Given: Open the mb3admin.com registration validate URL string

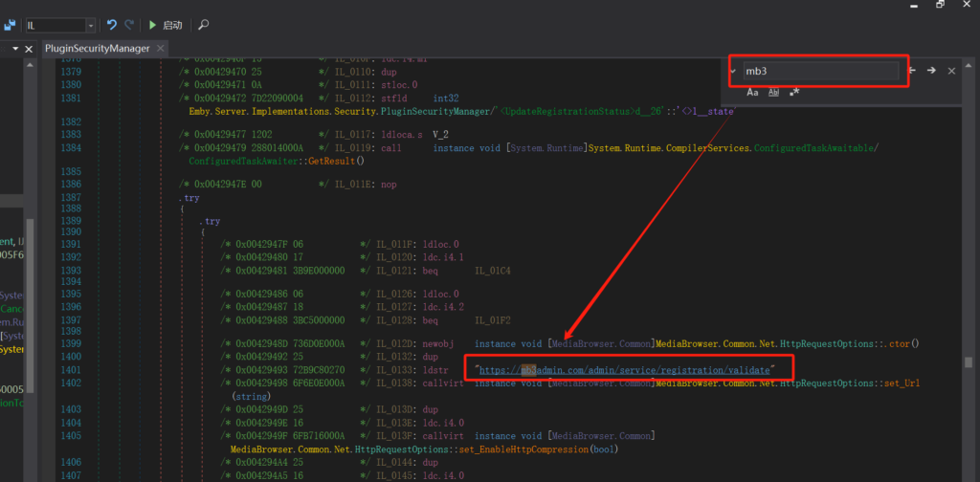Looking at the screenshot, I should (624, 370).
